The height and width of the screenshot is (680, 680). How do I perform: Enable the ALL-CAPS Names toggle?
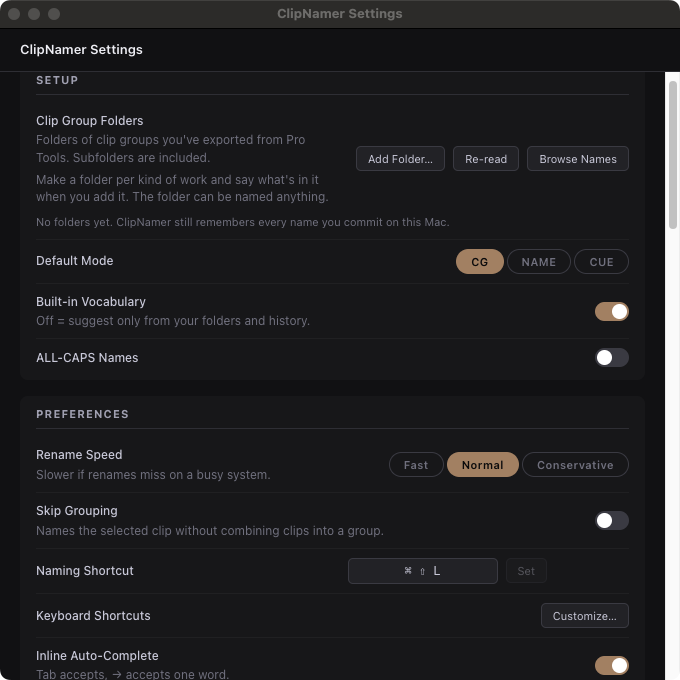pyautogui.click(x=611, y=357)
